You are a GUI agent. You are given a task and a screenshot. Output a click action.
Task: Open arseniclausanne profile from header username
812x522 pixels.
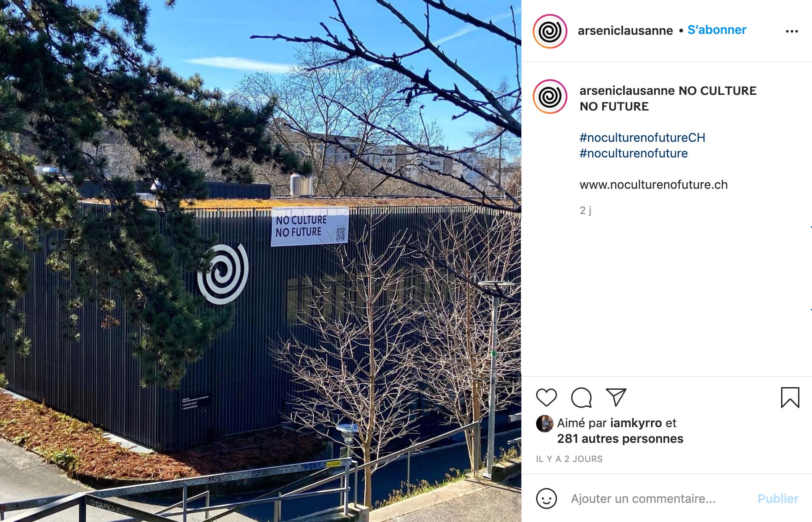[x=625, y=30]
